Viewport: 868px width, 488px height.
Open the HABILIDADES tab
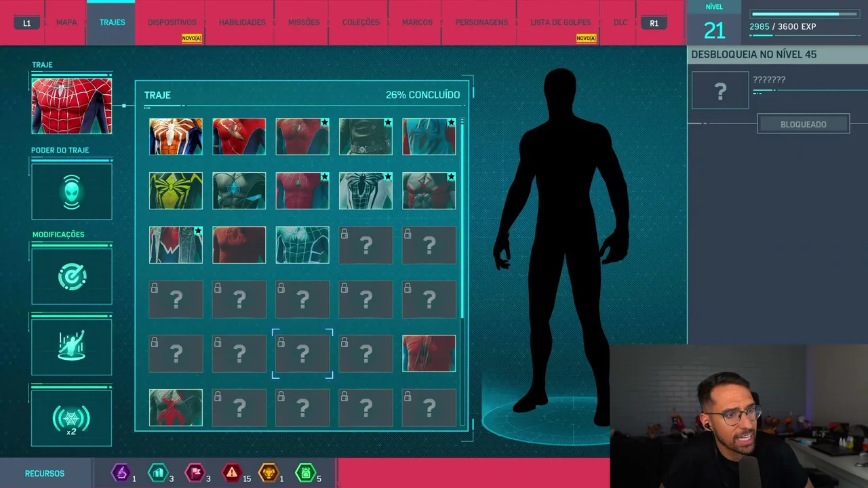[242, 22]
